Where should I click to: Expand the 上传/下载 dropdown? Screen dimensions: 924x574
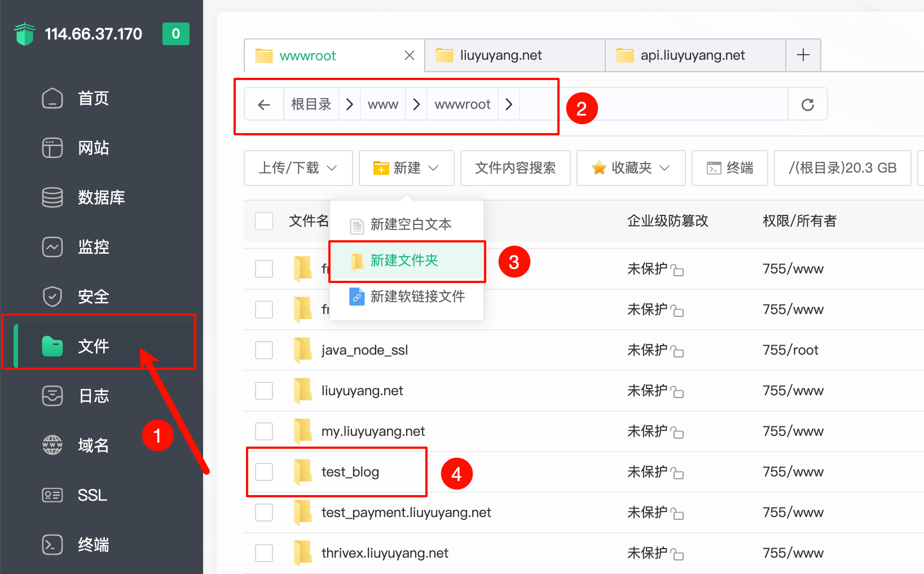coord(298,168)
